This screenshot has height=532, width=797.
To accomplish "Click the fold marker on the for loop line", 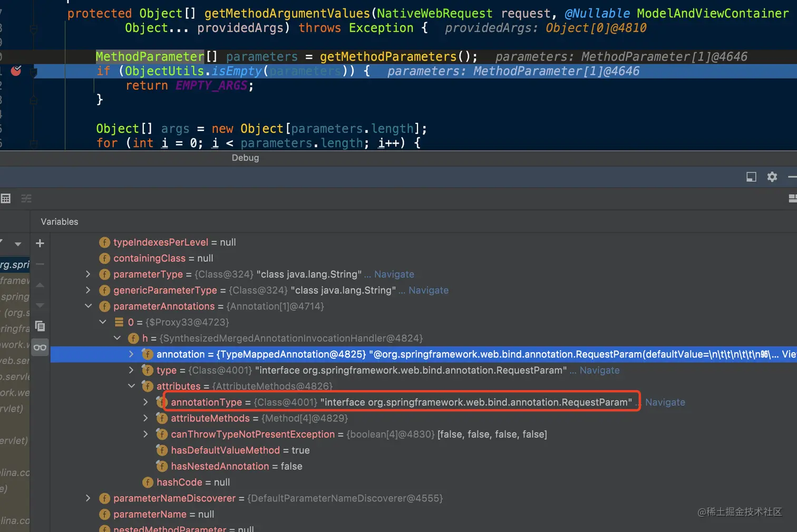I will pyautogui.click(x=34, y=143).
